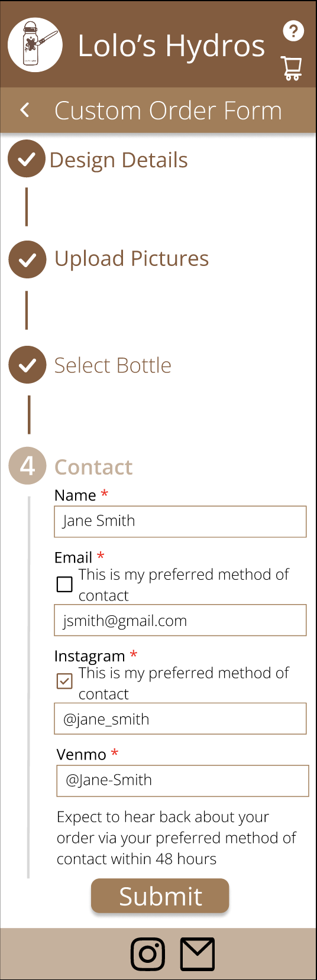Uncheck Instagram as preferred contact method
Viewport: 317px width, 980px height.
64,681
